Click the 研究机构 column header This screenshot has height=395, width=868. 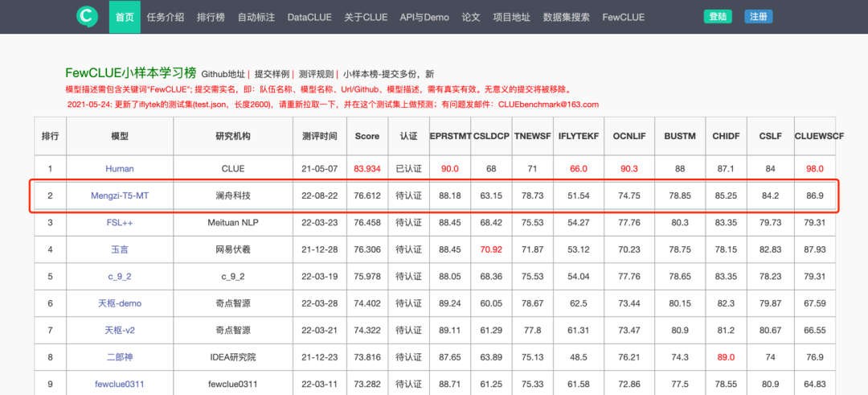pyautogui.click(x=233, y=136)
